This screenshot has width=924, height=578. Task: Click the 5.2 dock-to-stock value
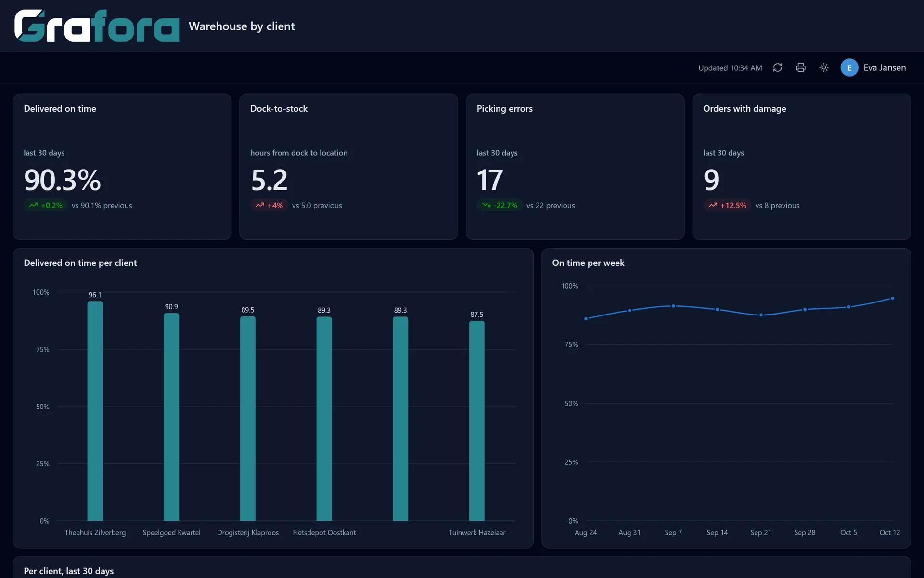[269, 180]
